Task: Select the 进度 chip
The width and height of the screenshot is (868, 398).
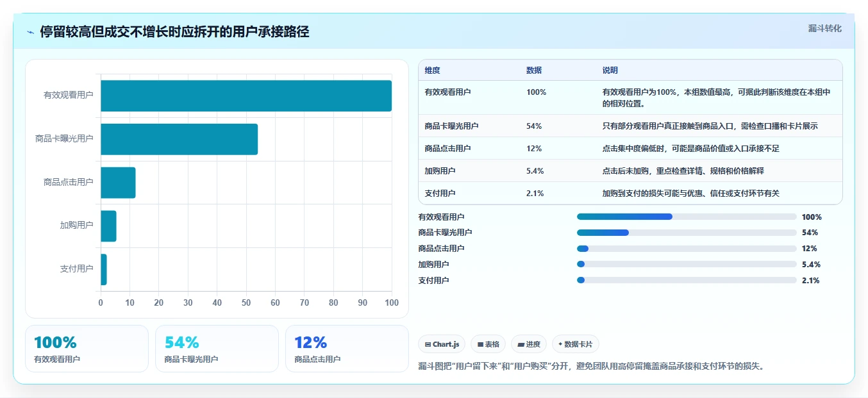Action: 529,344
